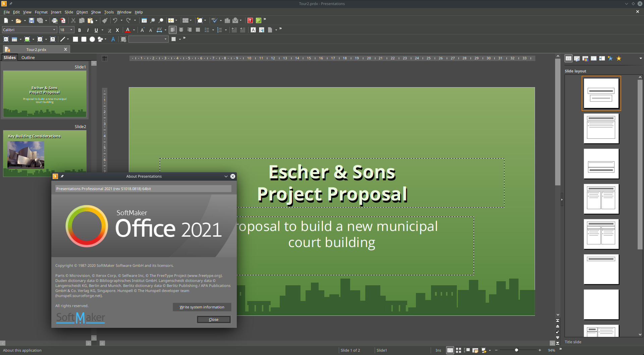
Task: Click the version text field in the About dialog
Action: pyautogui.click(x=143, y=189)
